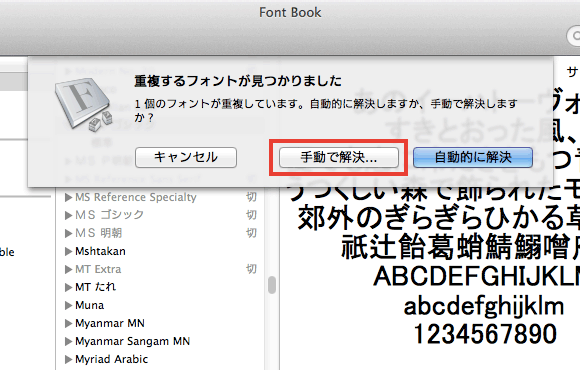580x370 pixels.
Task: Select Myanmar MN in font list
Action: pos(110,323)
